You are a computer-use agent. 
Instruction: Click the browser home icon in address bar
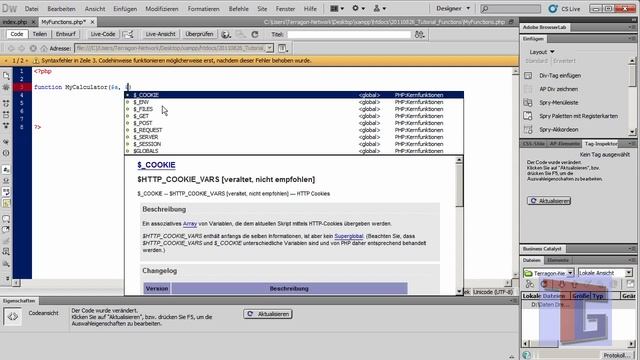coord(44,48)
